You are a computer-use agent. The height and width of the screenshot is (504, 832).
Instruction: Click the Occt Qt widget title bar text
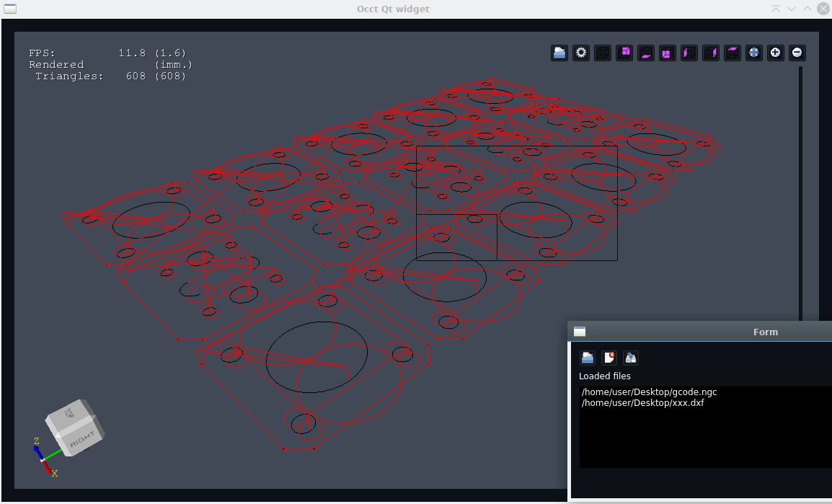(x=393, y=9)
